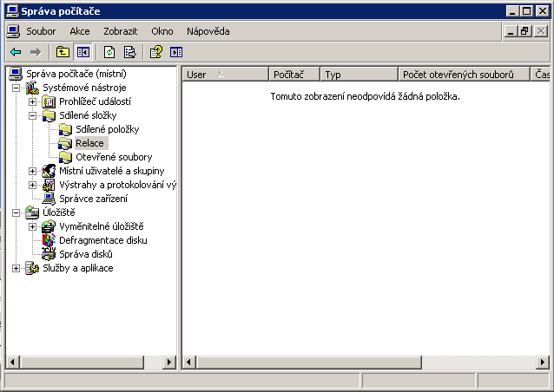The height and width of the screenshot is (392, 554).
Task: Click the tree pane horizontal scrollbar thumb
Action: 82,362
